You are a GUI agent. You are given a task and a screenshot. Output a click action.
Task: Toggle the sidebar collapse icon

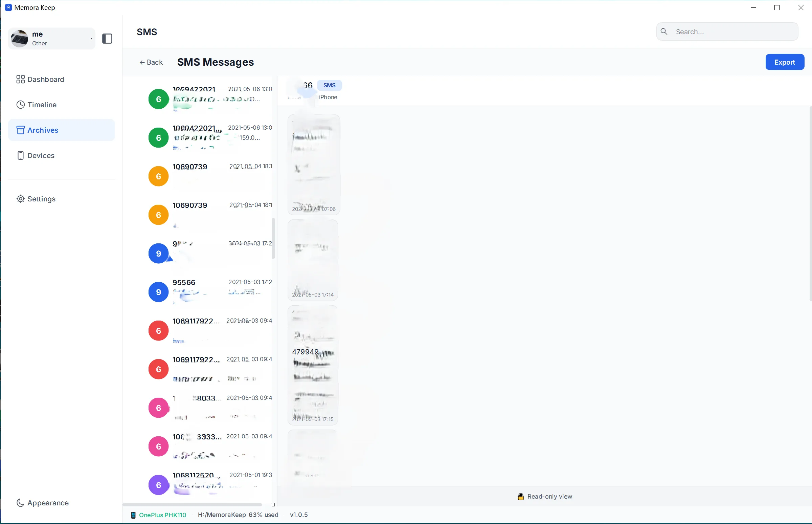pos(107,39)
